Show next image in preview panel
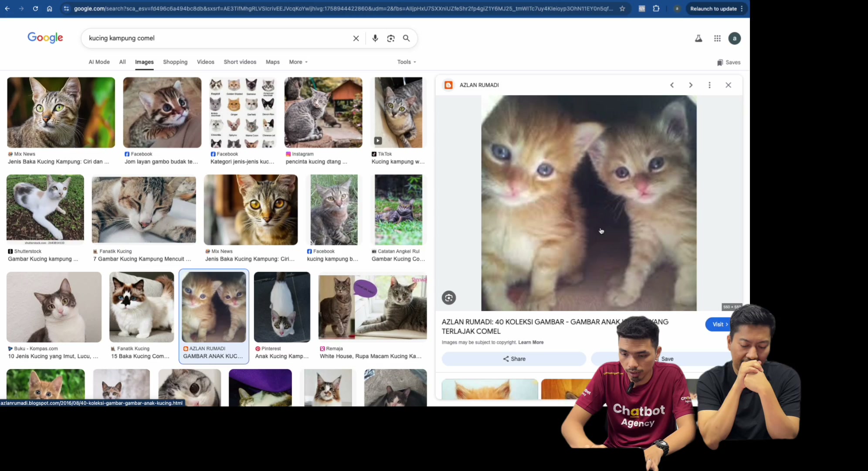 click(691, 85)
